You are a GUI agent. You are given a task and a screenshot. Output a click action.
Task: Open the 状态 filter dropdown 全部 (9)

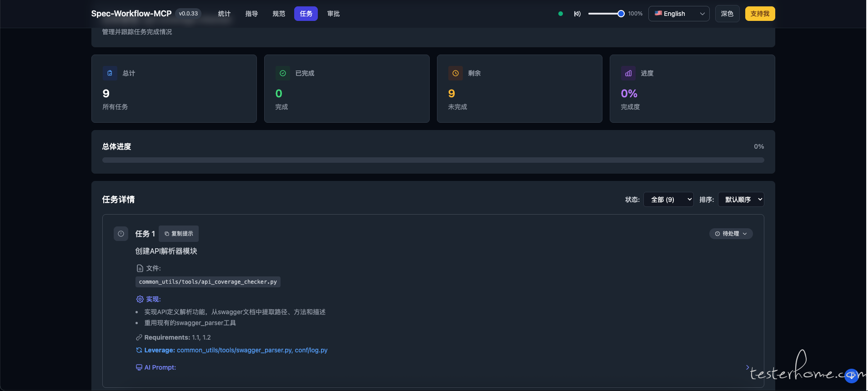[x=668, y=200]
